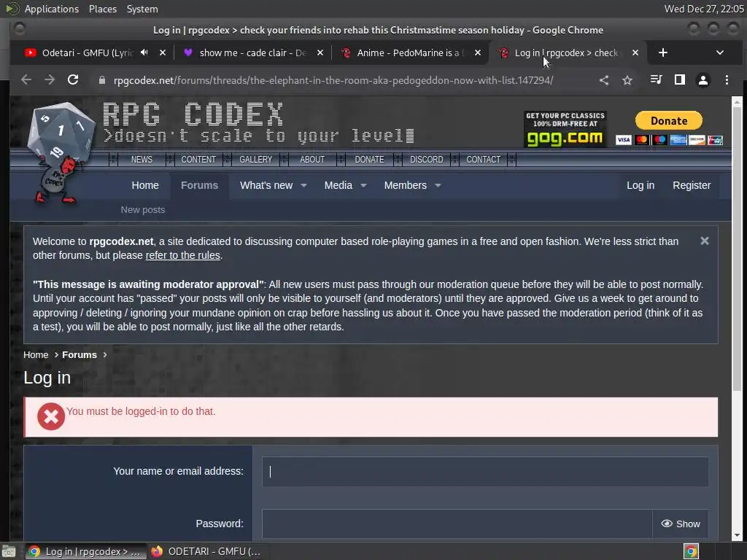Open the Chrome profile avatar icon
Image resolution: width=747 pixels, height=560 pixels.
click(703, 80)
